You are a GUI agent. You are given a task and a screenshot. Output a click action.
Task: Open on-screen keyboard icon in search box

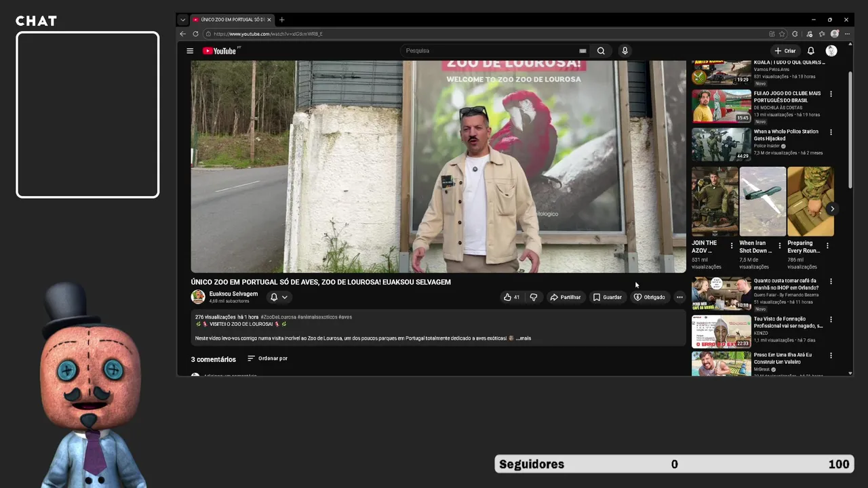tap(583, 51)
